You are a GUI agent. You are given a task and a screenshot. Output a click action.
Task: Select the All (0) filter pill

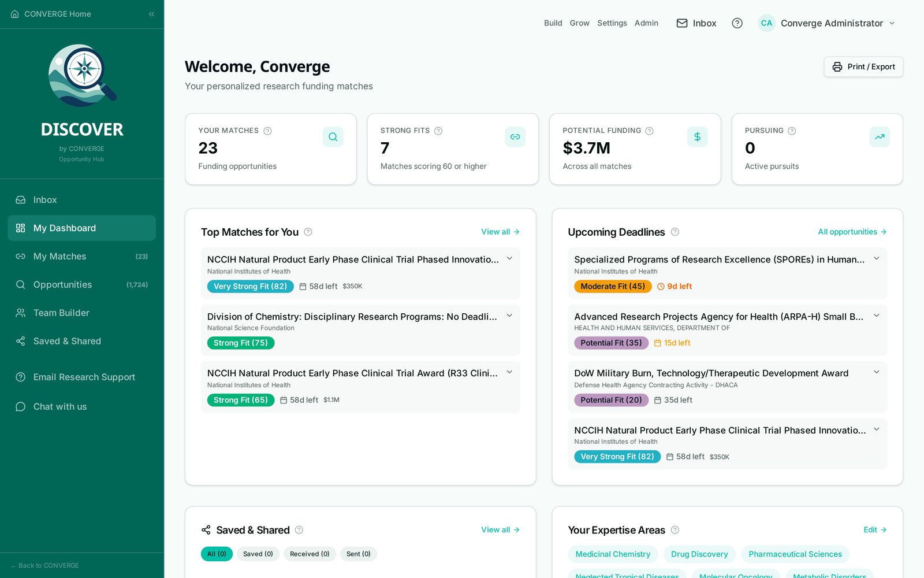[217, 554]
